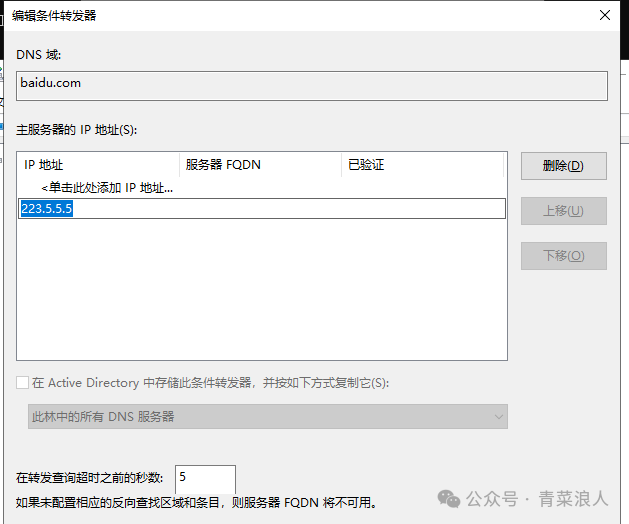Close the 编辑条件转发器 dialog
Viewport: 629px width, 524px height.
coord(604,15)
